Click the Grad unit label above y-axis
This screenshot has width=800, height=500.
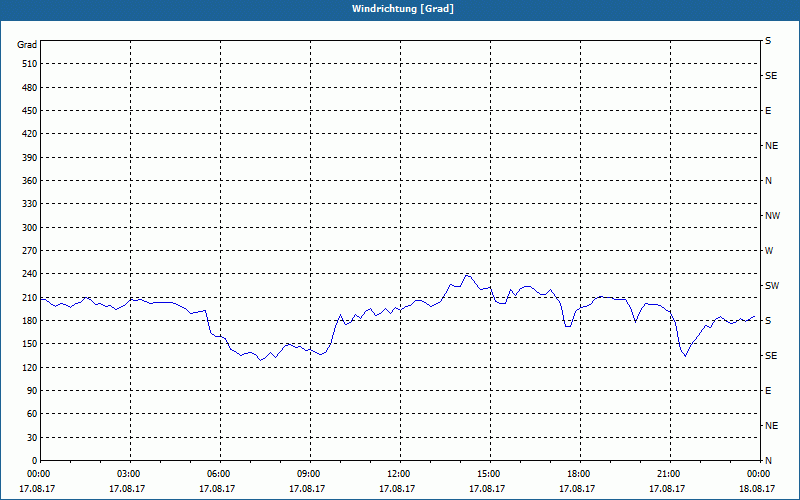tap(27, 45)
